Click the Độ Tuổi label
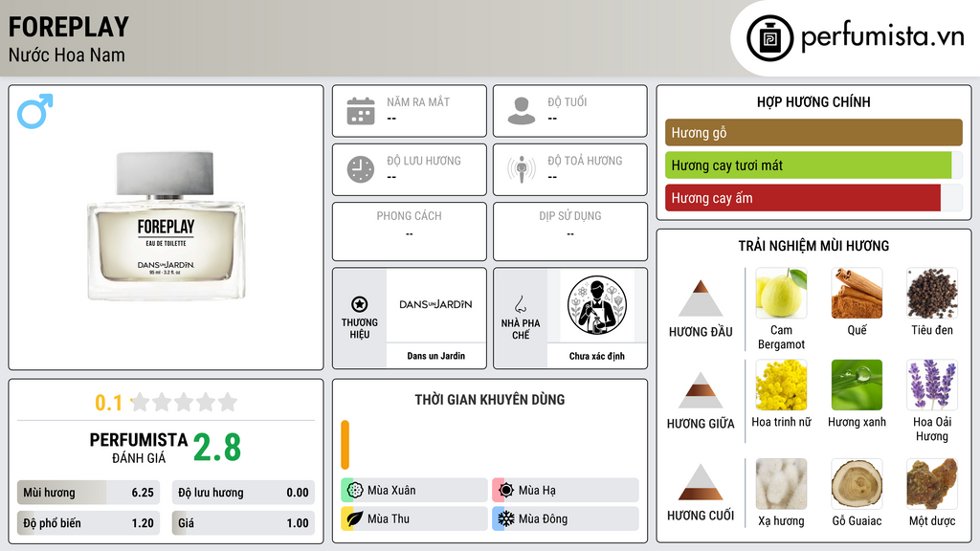Screen dimensions: 980x551 [x=568, y=101]
